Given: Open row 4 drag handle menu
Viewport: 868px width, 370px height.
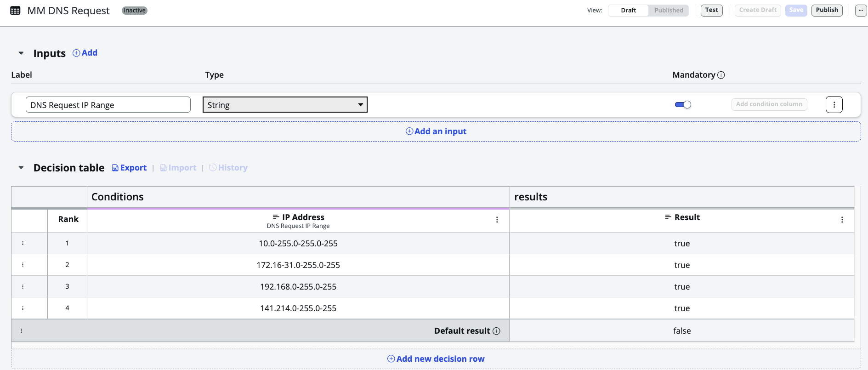Looking at the screenshot, I should point(23,308).
